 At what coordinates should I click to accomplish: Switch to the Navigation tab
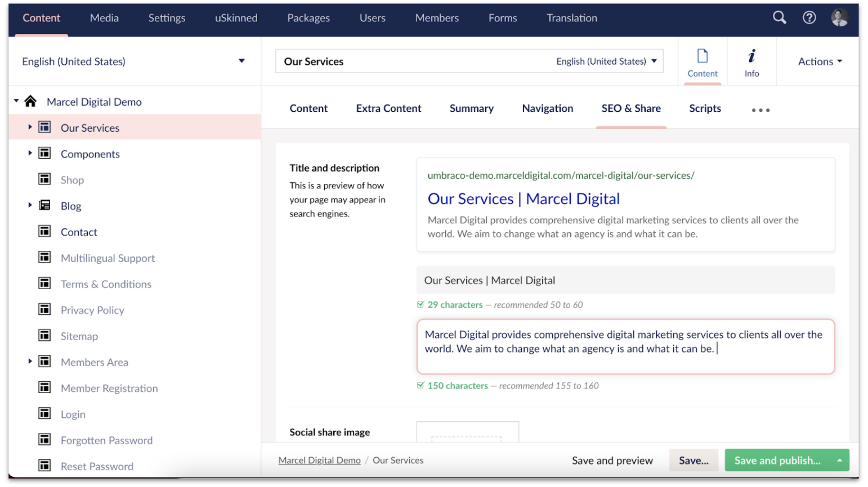[548, 109]
